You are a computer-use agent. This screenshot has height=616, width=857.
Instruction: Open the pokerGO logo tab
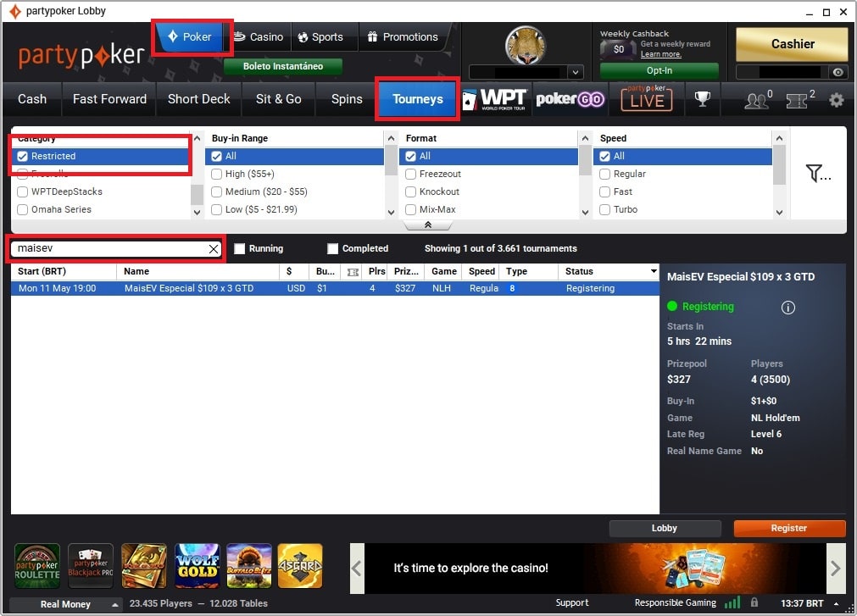point(570,99)
